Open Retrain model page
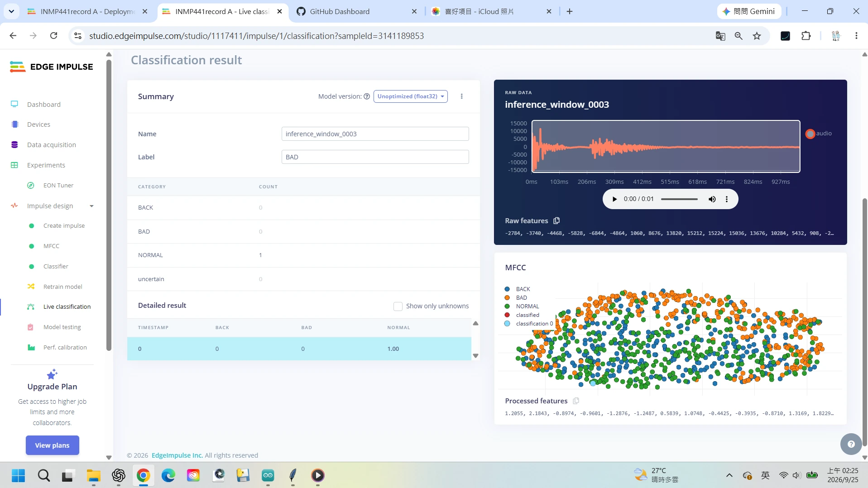Screen dimensions: 868x488 [62, 287]
